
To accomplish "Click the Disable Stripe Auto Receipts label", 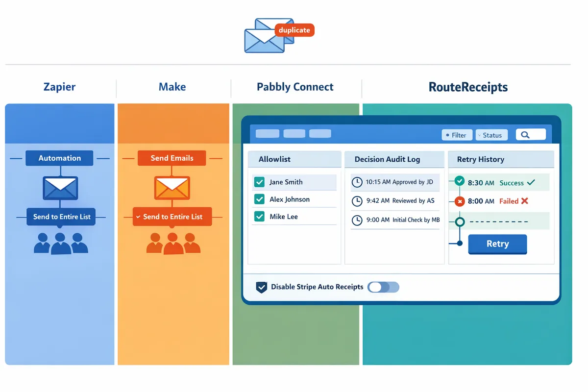I will 317,287.
